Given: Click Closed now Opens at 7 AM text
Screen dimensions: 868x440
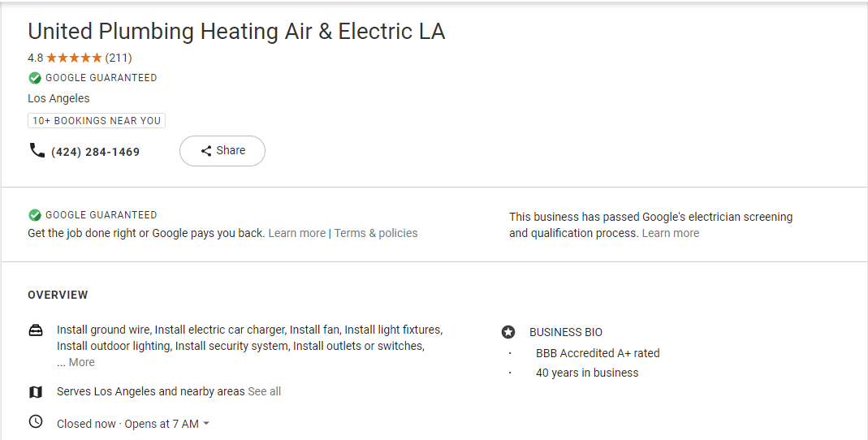Looking at the screenshot, I should pyautogui.click(x=127, y=424).
